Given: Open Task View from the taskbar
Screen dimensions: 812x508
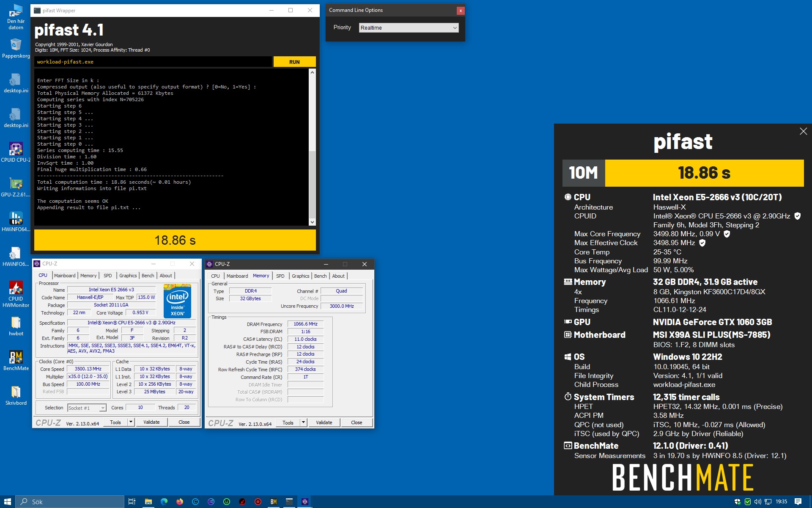Looking at the screenshot, I should pyautogui.click(x=132, y=502).
